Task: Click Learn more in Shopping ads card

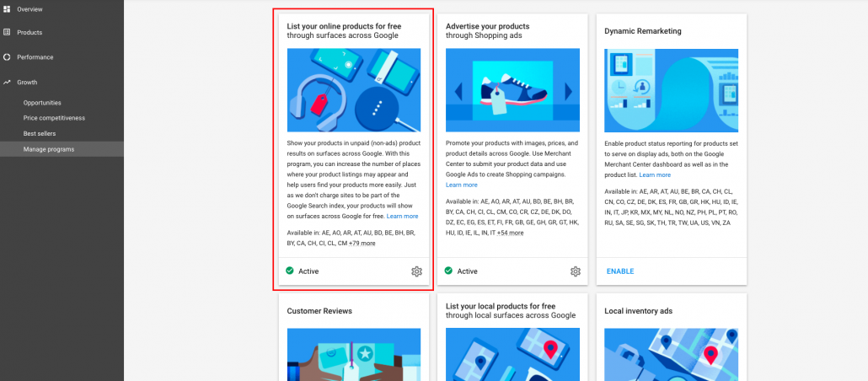Action: click(x=461, y=185)
